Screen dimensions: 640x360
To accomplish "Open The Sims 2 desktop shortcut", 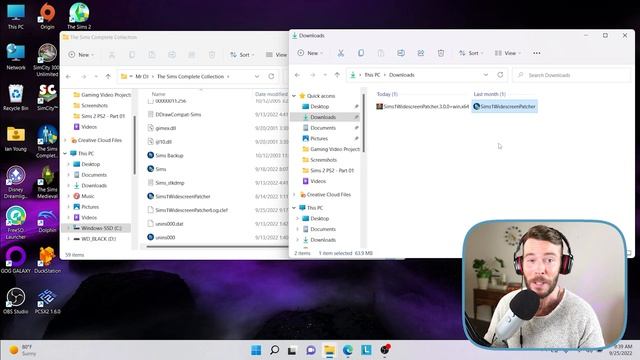I will coord(79,16).
